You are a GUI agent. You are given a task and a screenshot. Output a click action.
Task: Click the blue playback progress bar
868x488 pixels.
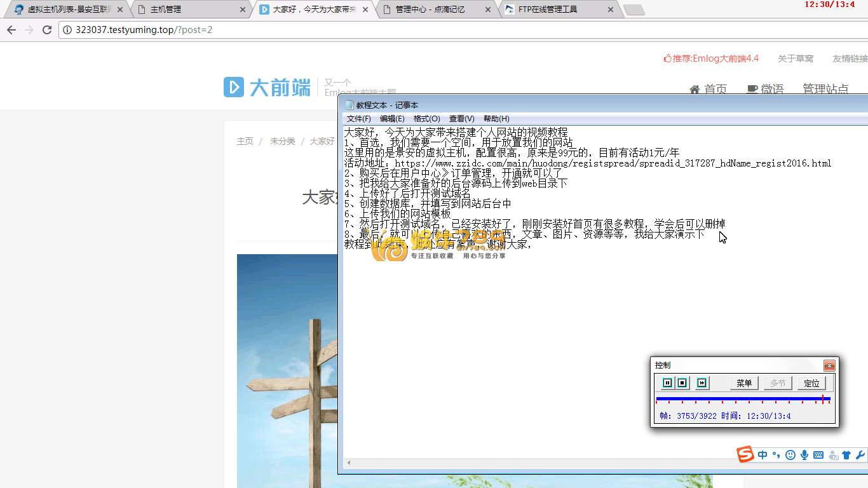pos(737,399)
